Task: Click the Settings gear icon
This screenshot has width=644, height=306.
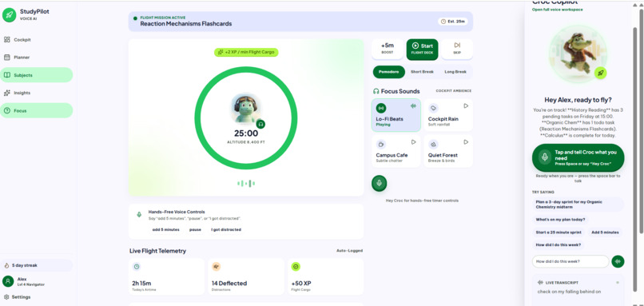Action: (x=6, y=297)
